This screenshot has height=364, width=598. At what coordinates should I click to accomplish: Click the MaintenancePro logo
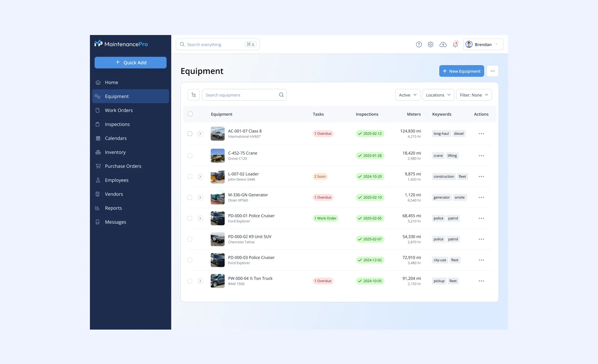pyautogui.click(x=121, y=44)
